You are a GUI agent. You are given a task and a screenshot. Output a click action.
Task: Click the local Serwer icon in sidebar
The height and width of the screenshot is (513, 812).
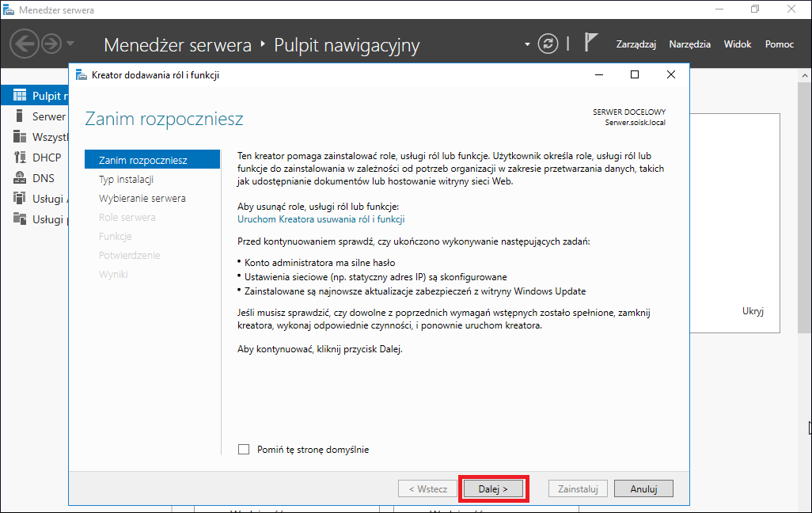(20, 116)
